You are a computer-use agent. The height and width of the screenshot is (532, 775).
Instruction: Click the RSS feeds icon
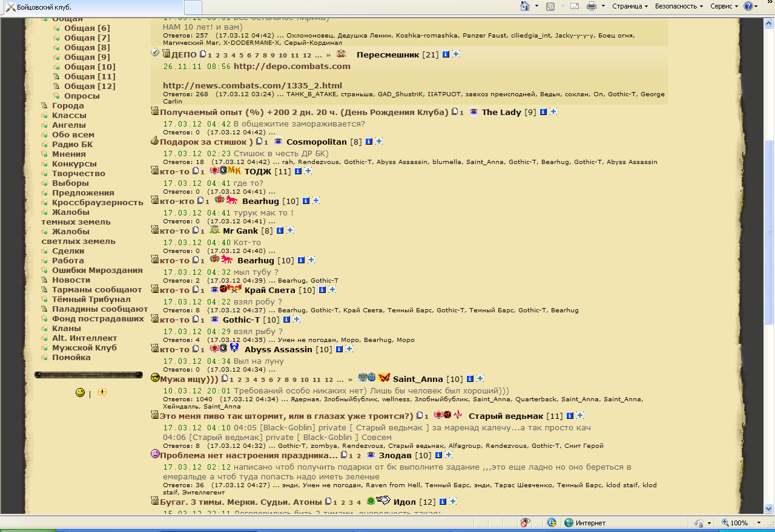coord(550,6)
